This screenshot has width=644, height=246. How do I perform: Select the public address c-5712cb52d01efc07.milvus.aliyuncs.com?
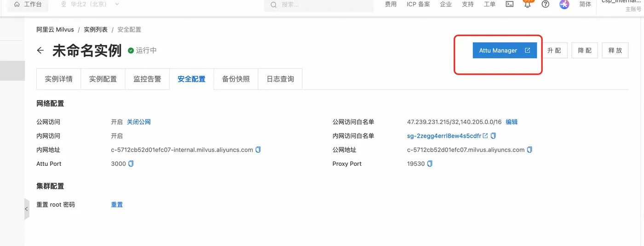coord(466,150)
